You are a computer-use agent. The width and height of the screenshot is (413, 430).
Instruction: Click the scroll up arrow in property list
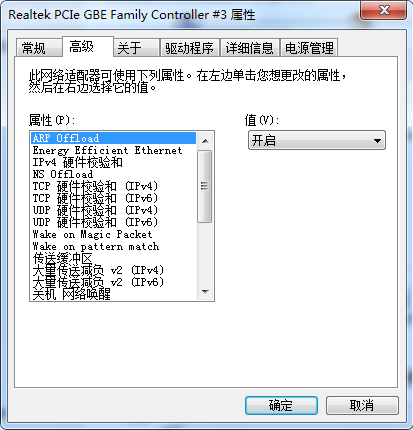(205, 141)
